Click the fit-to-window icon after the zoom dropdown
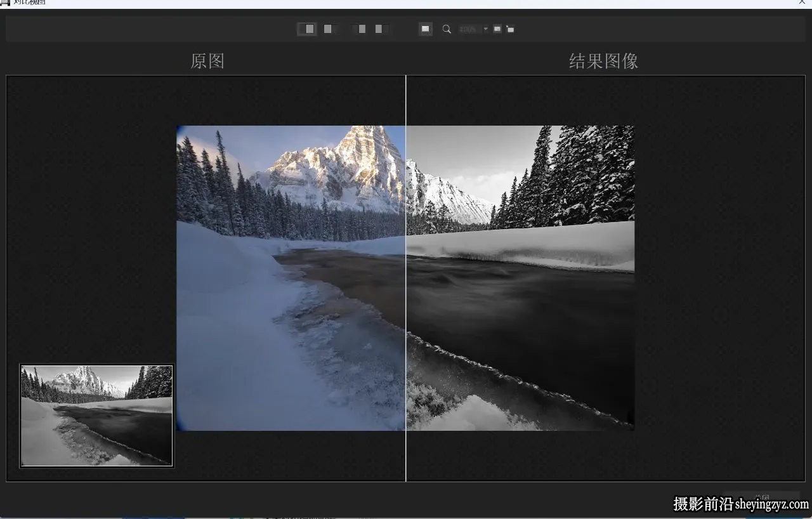The width and height of the screenshot is (812, 519). pos(497,29)
